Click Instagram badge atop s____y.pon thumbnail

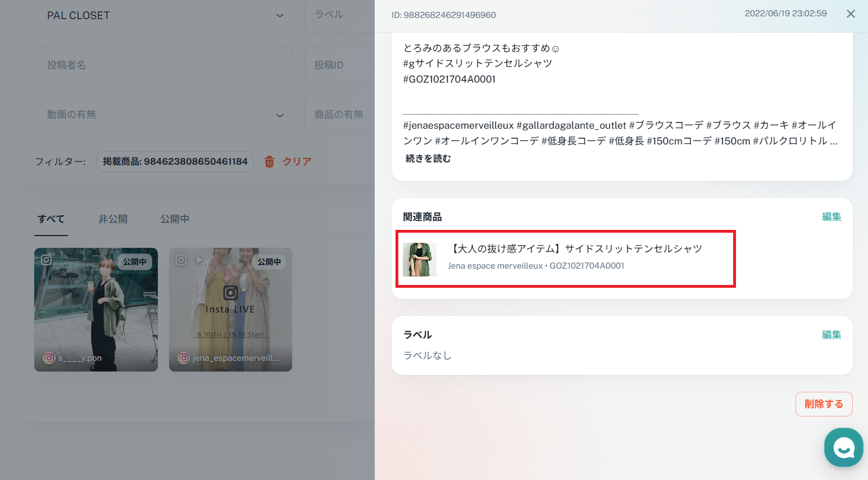[x=46, y=260]
